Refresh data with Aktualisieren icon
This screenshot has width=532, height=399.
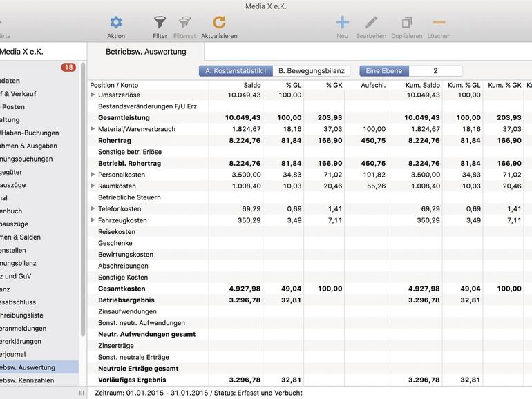click(x=219, y=22)
